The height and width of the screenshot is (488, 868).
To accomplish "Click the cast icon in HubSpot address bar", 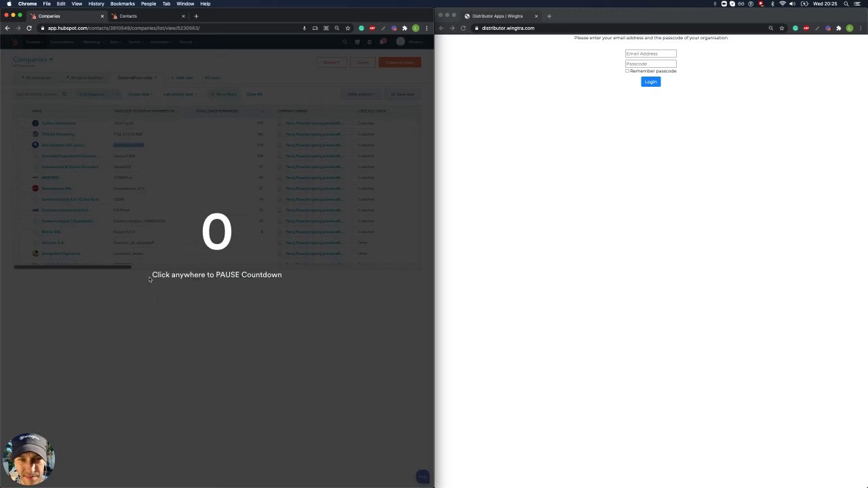I will click(315, 28).
